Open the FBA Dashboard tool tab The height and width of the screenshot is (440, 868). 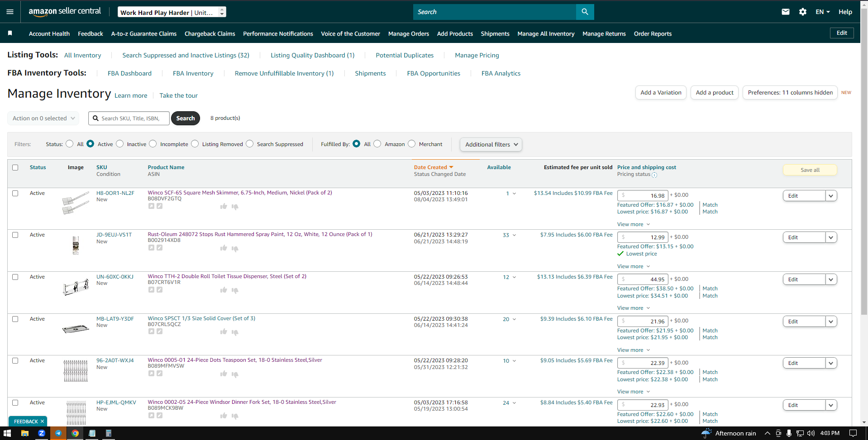coord(129,73)
